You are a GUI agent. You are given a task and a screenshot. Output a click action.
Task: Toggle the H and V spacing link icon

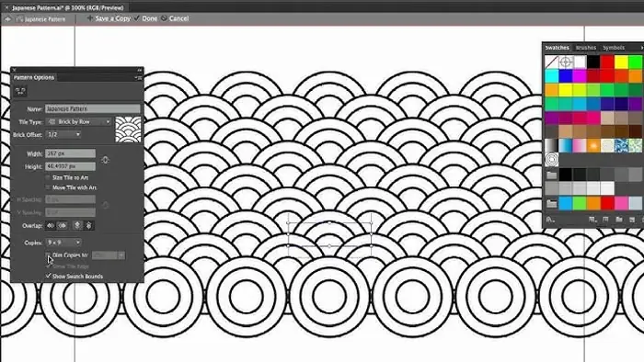point(105,205)
